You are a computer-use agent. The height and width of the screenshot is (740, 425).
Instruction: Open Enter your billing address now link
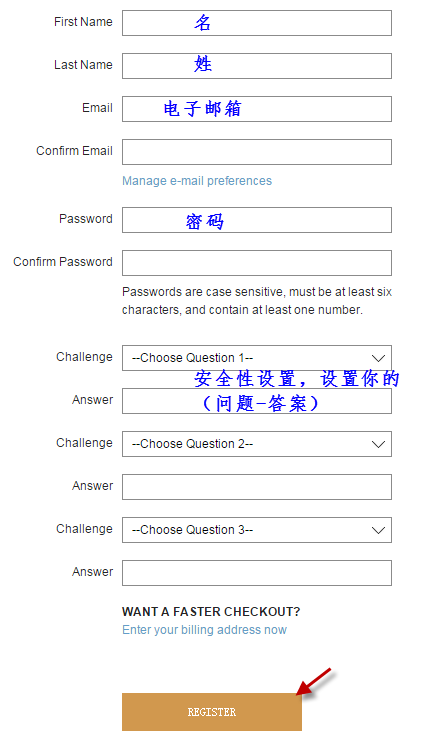pos(204,630)
